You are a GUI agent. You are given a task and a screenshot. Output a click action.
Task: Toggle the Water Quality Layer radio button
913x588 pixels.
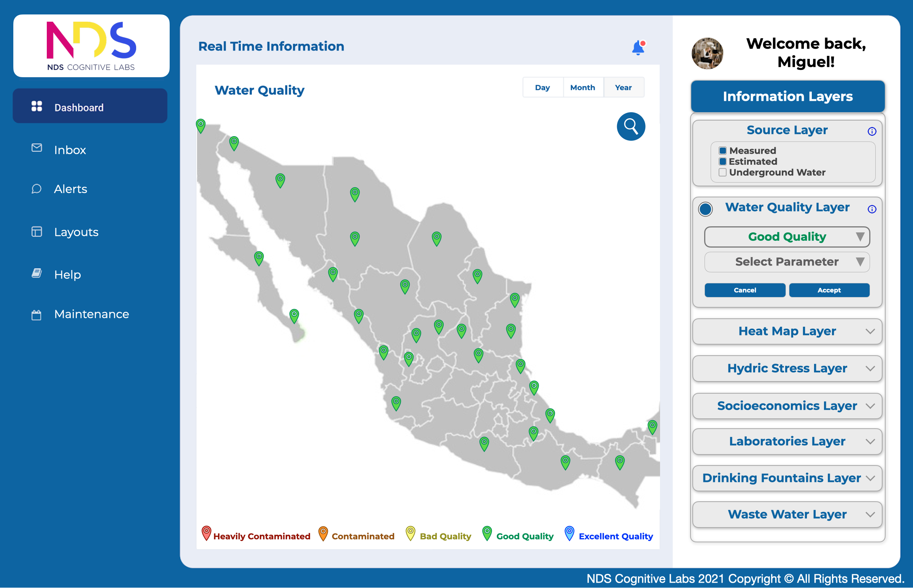point(705,209)
